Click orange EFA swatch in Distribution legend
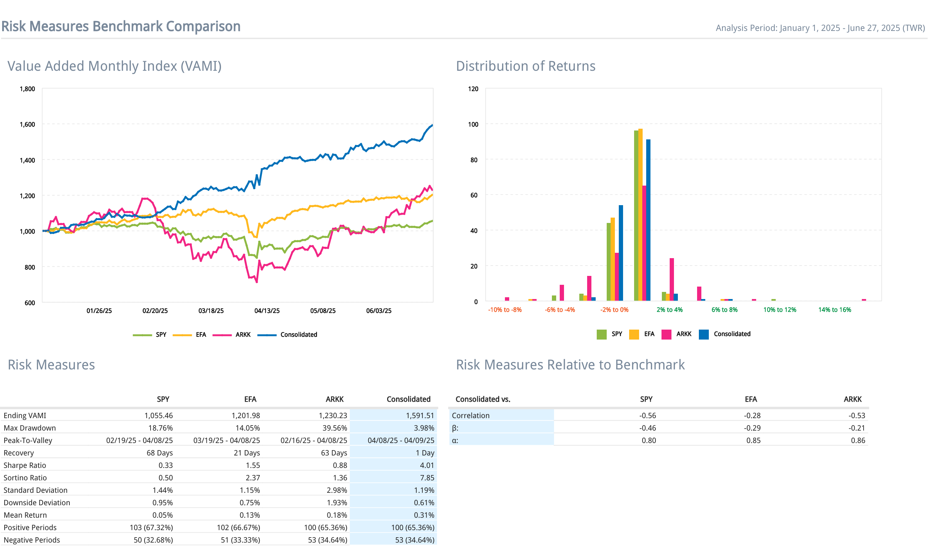933x560 pixels. 634,334
